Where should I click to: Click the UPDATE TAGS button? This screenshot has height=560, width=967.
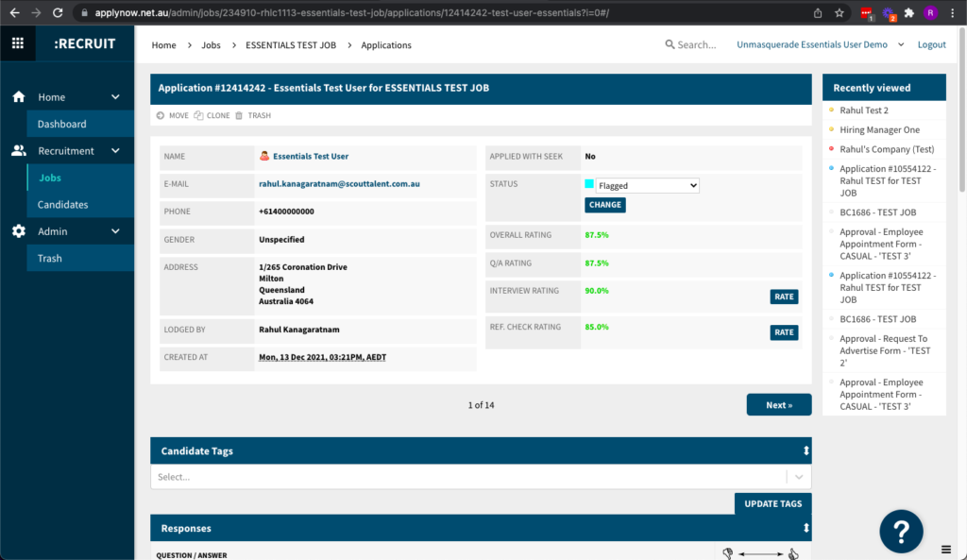coord(772,503)
